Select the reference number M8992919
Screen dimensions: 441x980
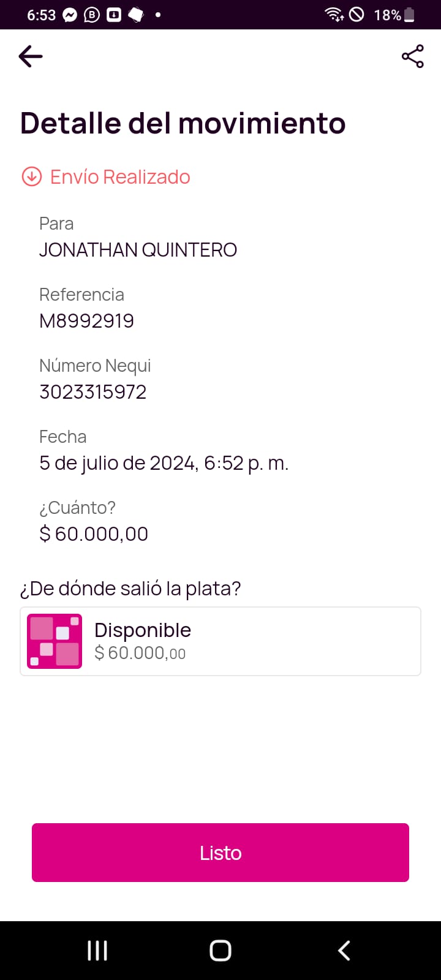click(86, 321)
